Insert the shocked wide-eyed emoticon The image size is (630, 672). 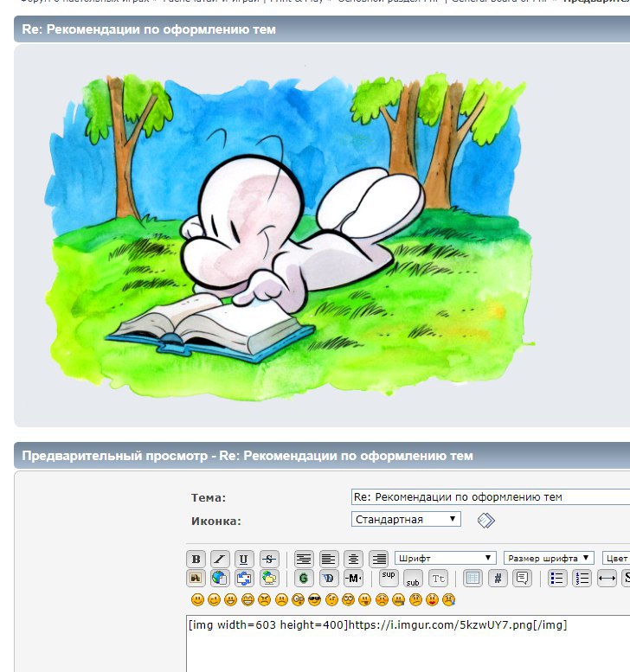click(x=298, y=599)
